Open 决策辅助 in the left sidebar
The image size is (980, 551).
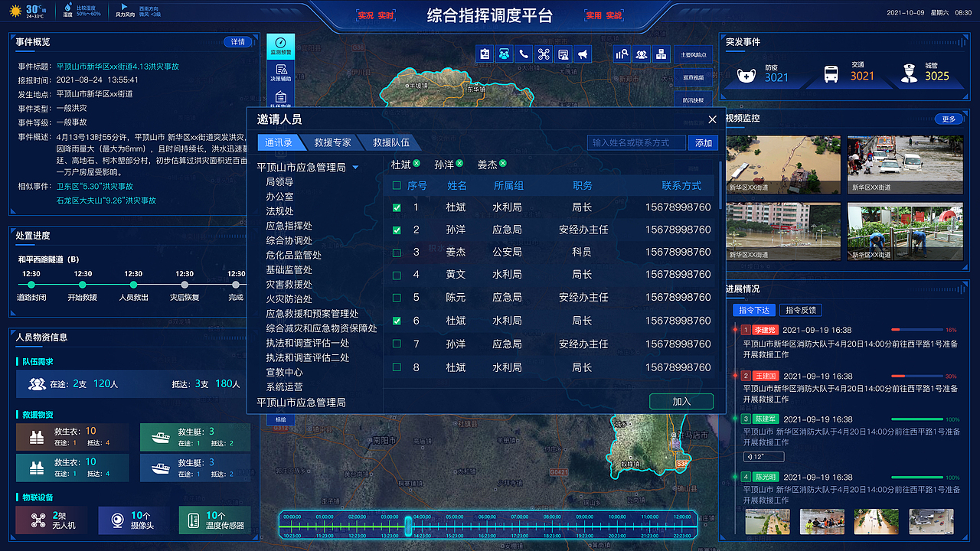(x=279, y=74)
